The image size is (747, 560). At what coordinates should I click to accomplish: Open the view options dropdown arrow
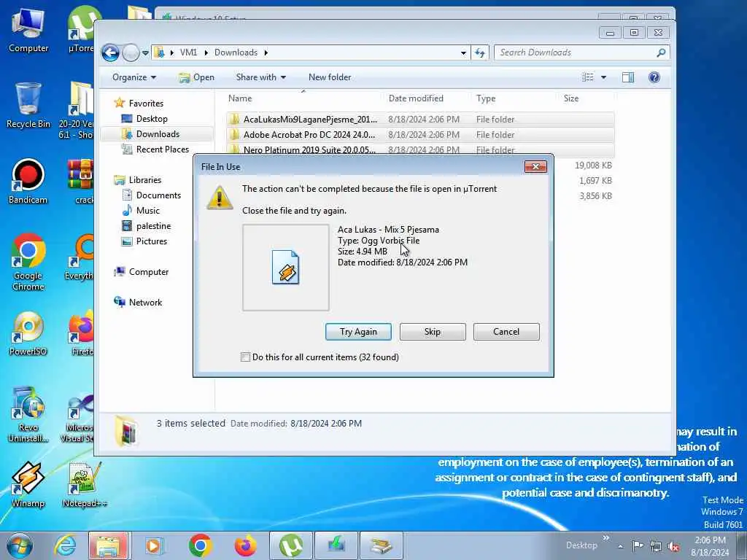click(x=603, y=77)
